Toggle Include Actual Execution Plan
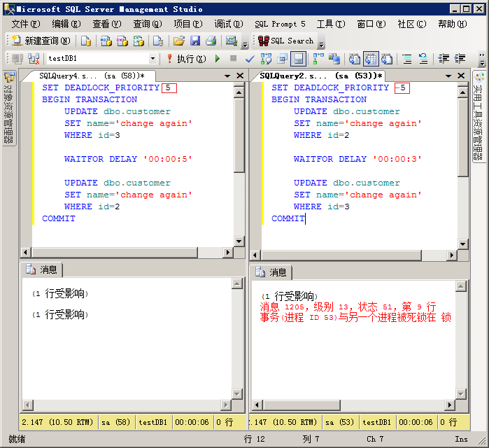The width and height of the screenshot is (489, 448). point(318,59)
